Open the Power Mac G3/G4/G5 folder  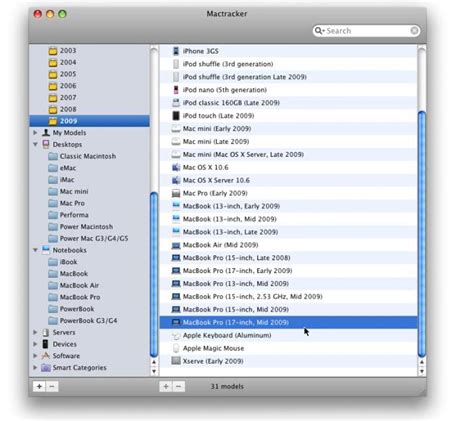pos(88,238)
